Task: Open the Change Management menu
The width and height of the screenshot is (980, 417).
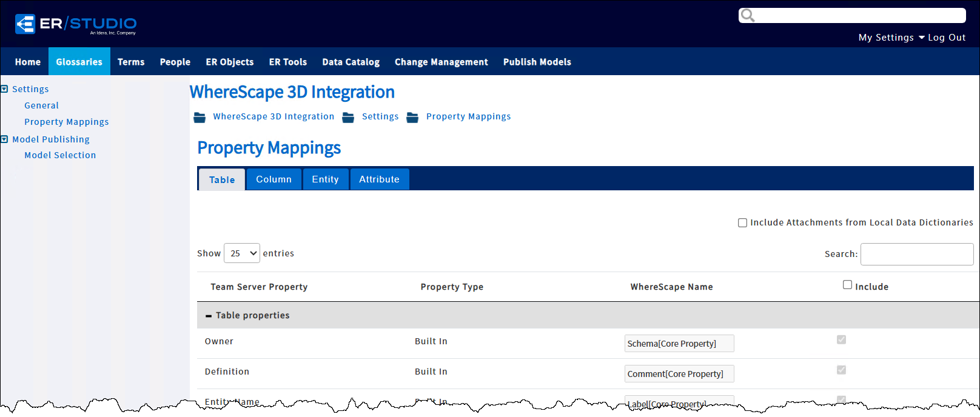Action: click(441, 62)
